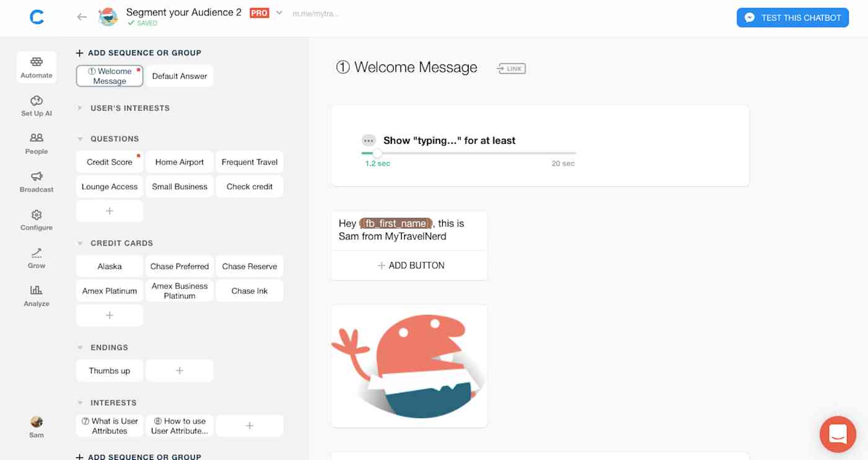Open the Automate section

(36, 67)
